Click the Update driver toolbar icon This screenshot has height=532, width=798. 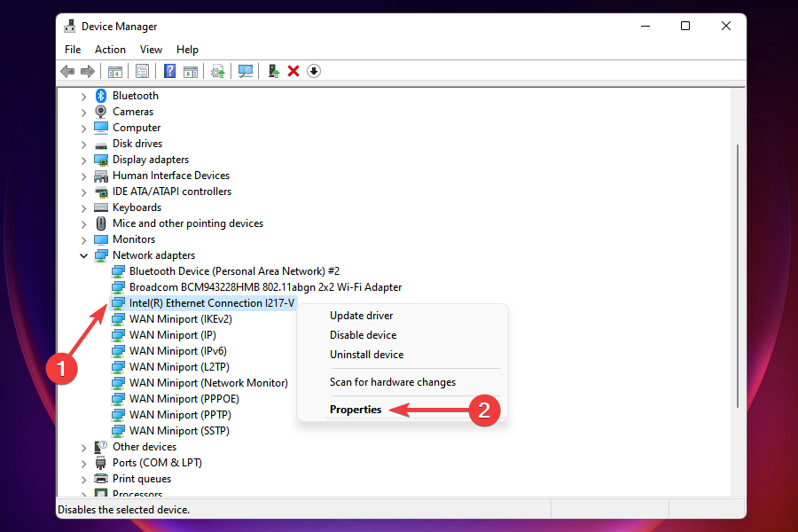[x=218, y=71]
